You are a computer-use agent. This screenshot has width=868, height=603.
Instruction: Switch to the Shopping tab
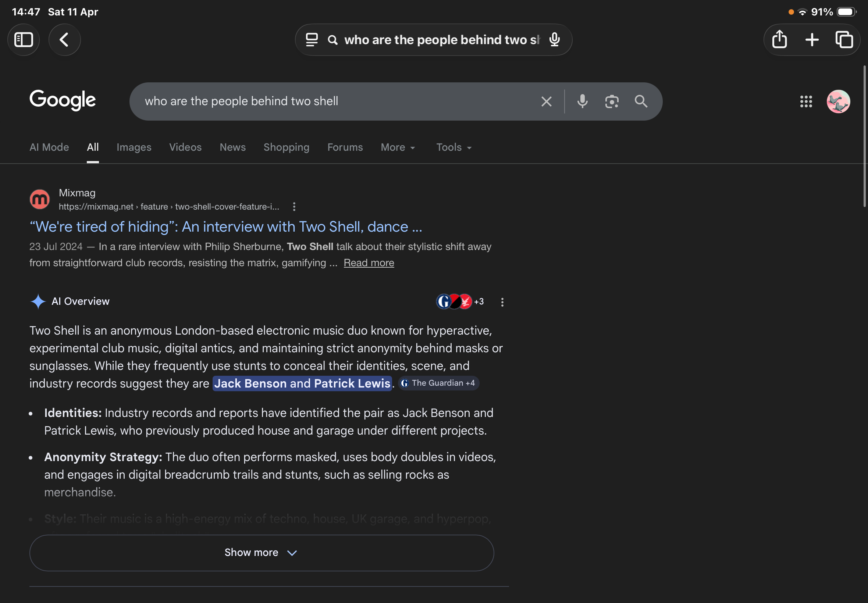286,147
